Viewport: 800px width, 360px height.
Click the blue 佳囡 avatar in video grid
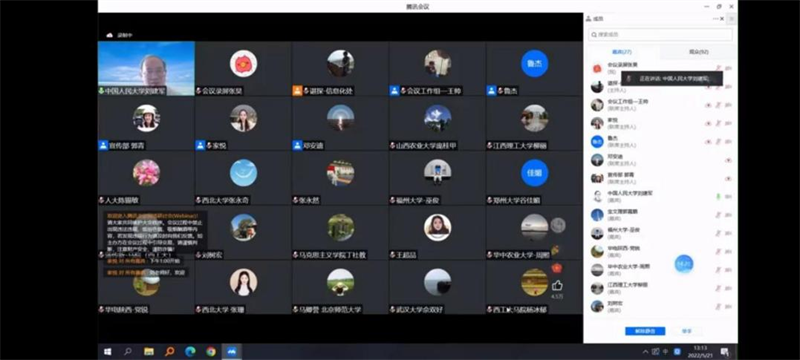pyautogui.click(x=534, y=173)
